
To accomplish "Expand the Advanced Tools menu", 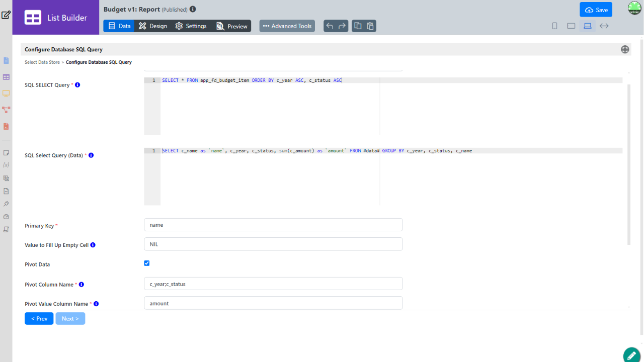I will pos(287,26).
